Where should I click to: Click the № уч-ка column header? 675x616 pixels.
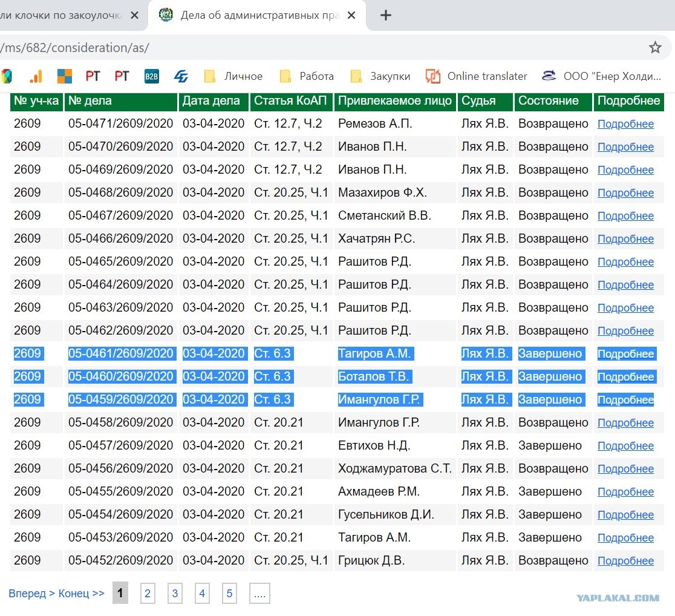coord(36,101)
